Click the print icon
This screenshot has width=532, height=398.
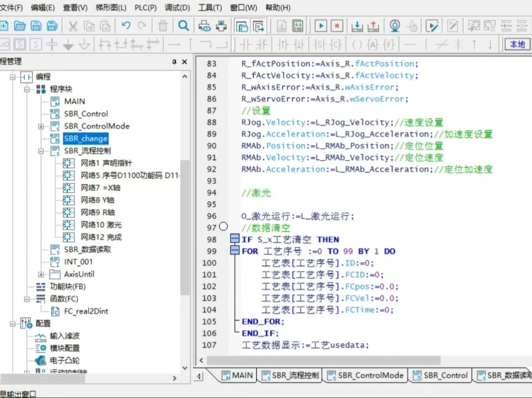click(221, 26)
